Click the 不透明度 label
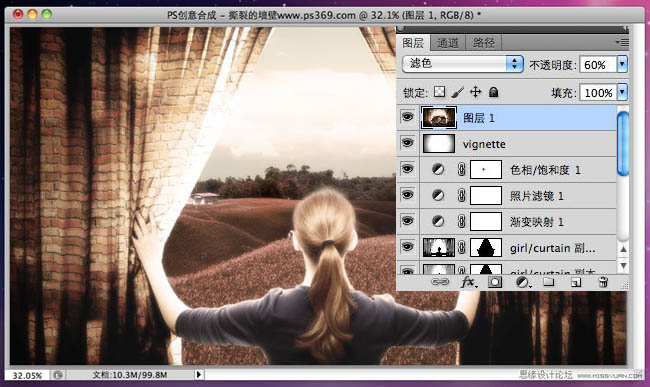 tap(552, 65)
